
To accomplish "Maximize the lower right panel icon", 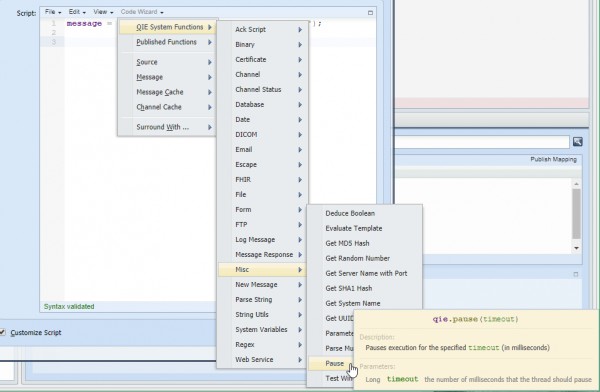I will coord(576,274).
